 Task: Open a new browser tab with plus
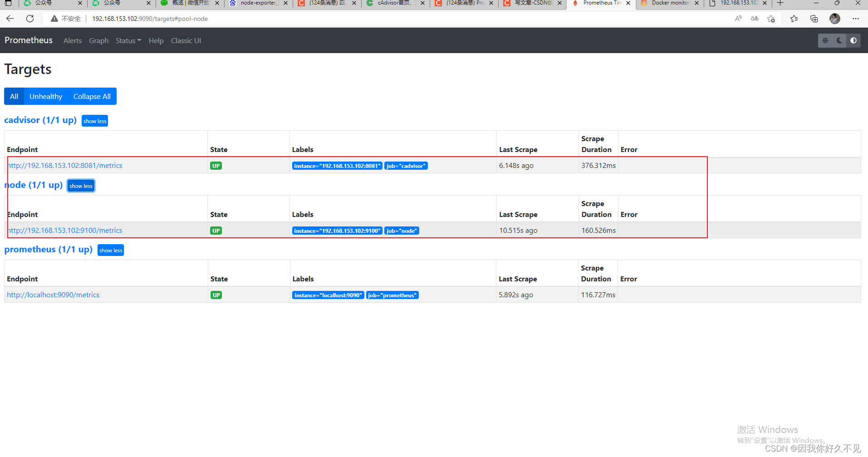click(x=780, y=3)
